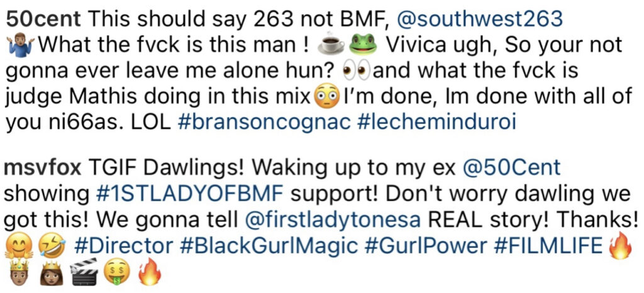Click the clapperboard emoji
Image resolution: width=644 pixels, height=293 pixels.
click(84, 272)
